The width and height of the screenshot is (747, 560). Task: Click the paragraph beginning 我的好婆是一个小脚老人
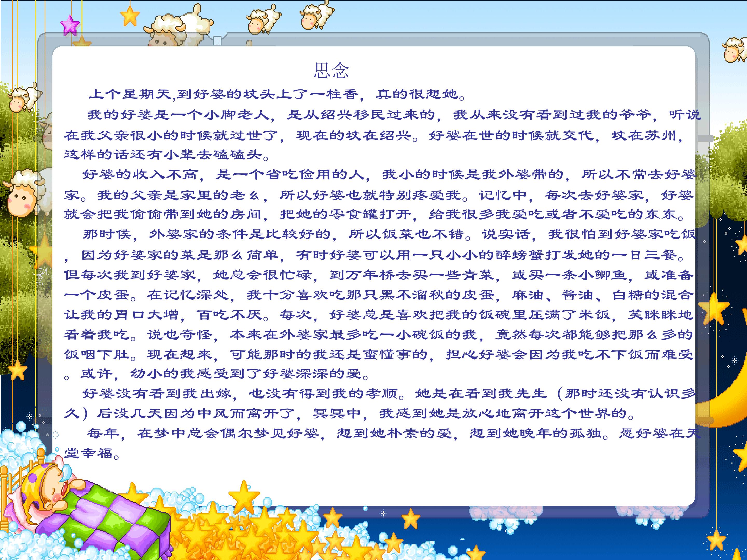tap(382, 135)
